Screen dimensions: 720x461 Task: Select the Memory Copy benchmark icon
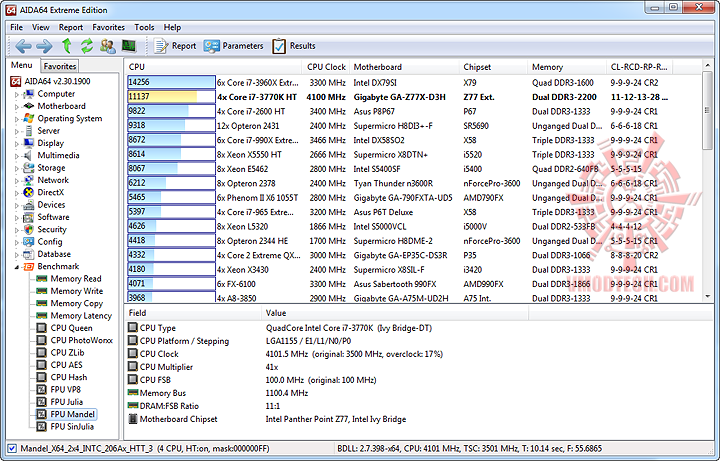(x=42, y=304)
